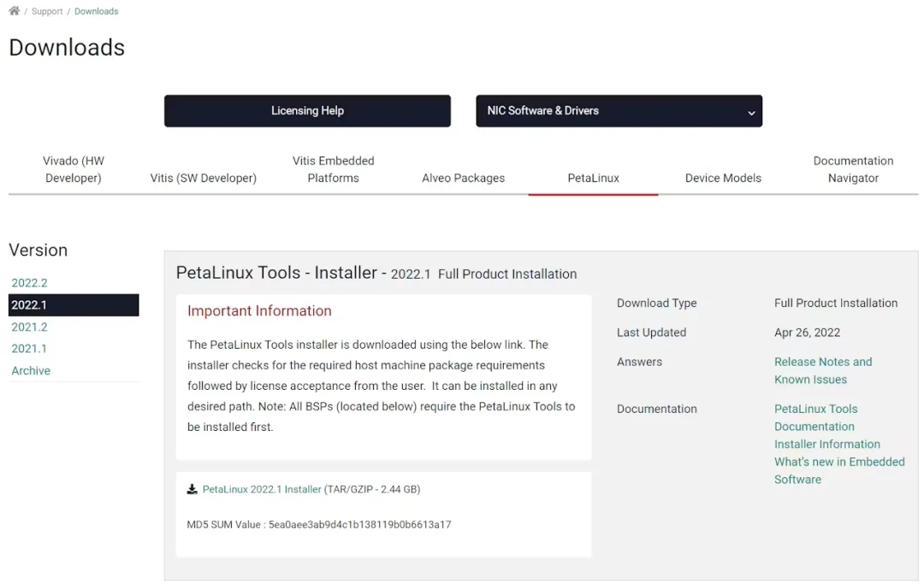Switch to the Vivado (HW Developer) tab
This screenshot has height=584, width=924.
tap(73, 169)
